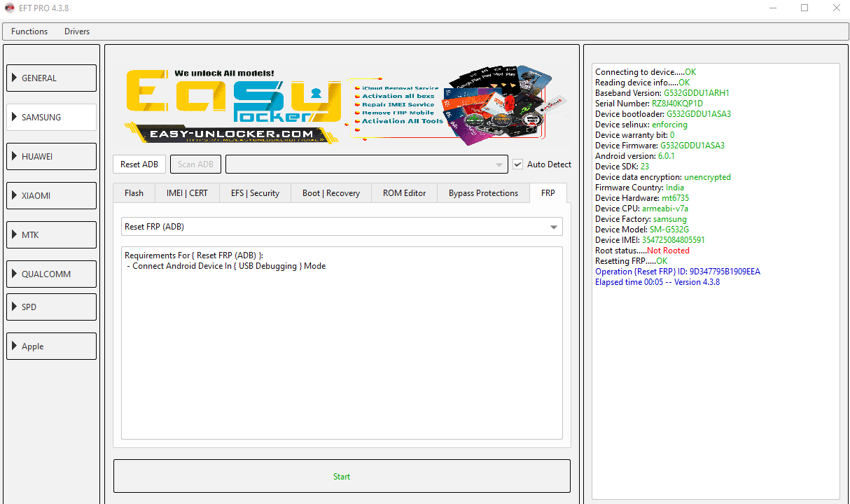This screenshot has width=850, height=504.
Task: Click the Device CPU armeabi-v7a line
Action: coord(642,209)
